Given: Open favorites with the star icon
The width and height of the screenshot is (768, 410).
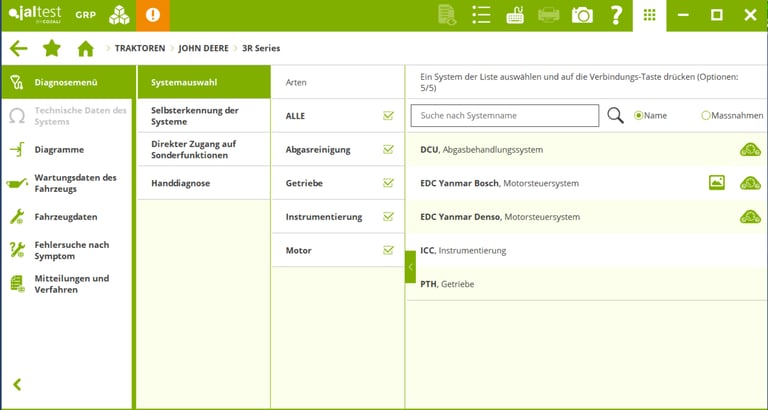Looking at the screenshot, I should (x=52, y=48).
